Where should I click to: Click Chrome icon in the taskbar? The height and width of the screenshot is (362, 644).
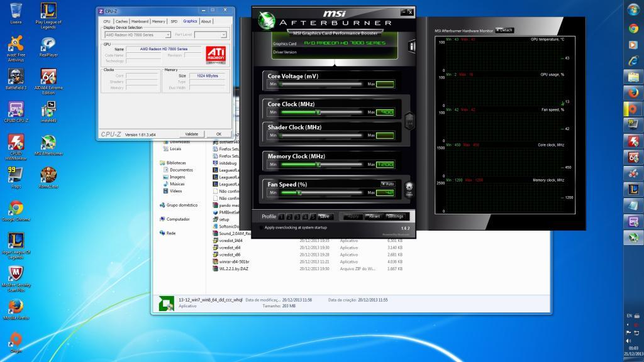pos(633,28)
